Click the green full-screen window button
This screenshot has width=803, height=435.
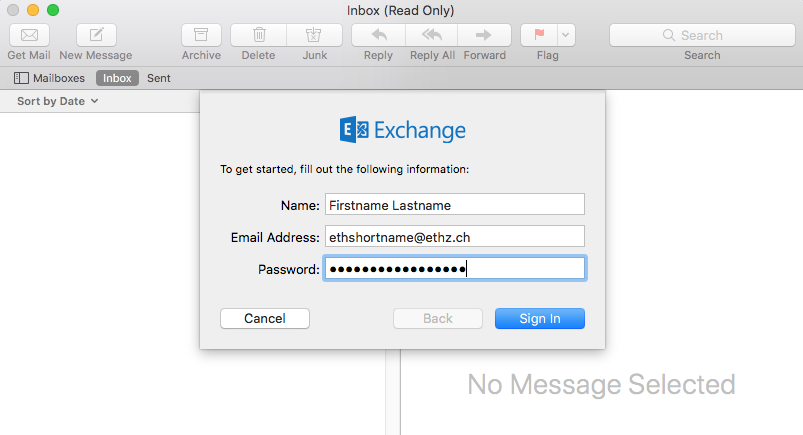click(53, 10)
